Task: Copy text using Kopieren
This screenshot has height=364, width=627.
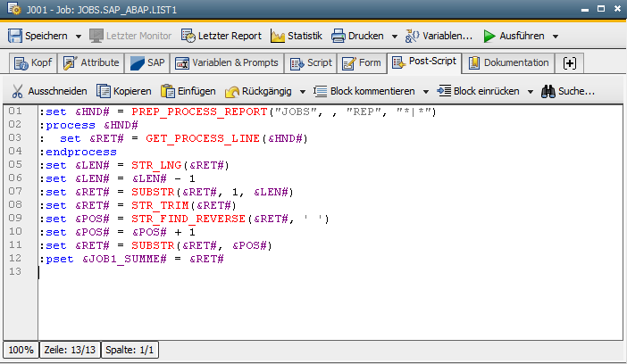Action: tap(124, 91)
